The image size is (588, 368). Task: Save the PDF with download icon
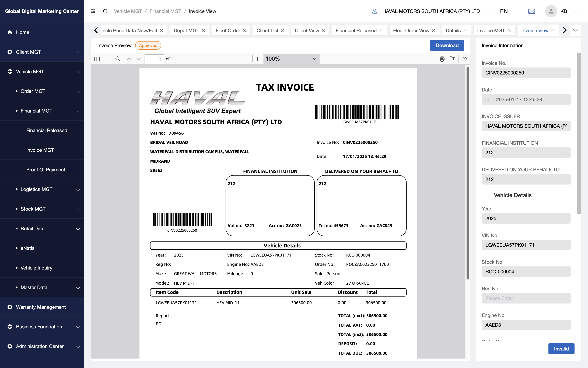tap(452, 59)
